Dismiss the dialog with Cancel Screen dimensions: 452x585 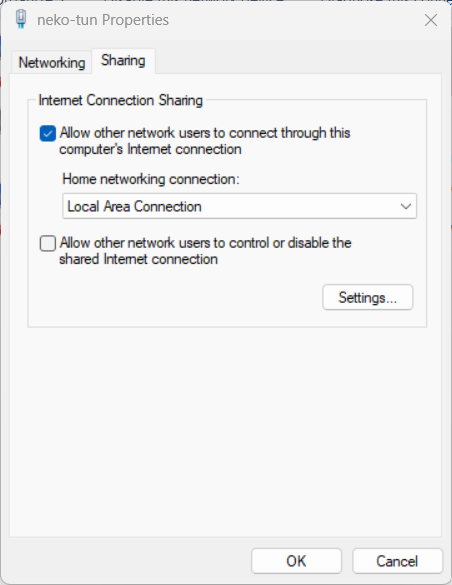tap(397, 561)
